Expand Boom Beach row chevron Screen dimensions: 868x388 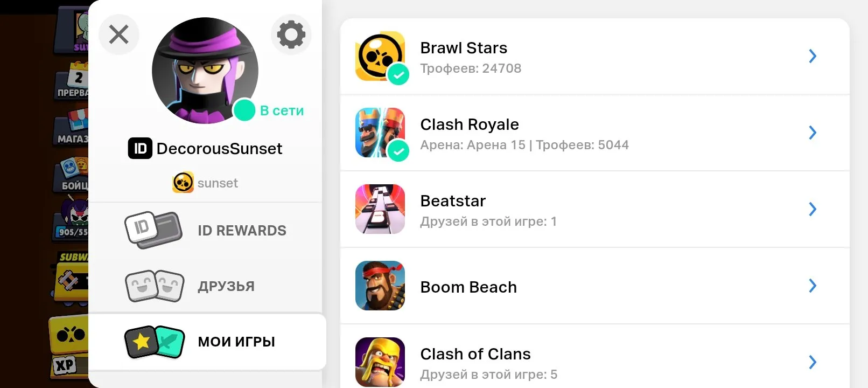tap(813, 286)
